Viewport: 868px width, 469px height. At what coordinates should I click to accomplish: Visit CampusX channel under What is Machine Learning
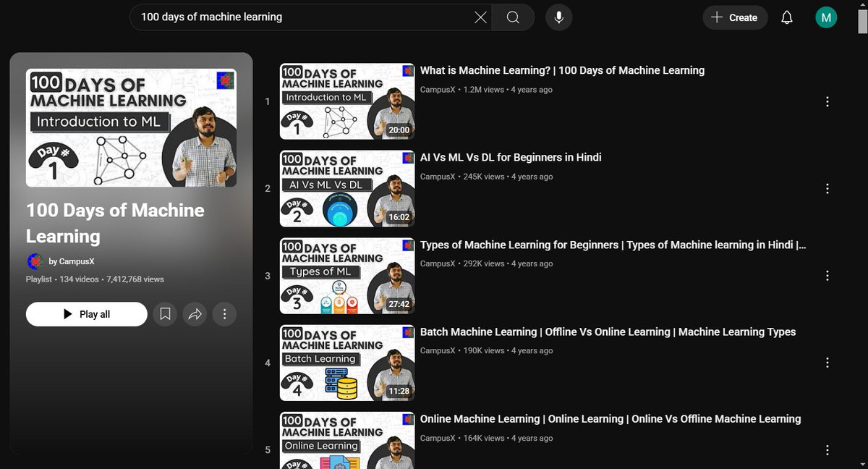438,90
